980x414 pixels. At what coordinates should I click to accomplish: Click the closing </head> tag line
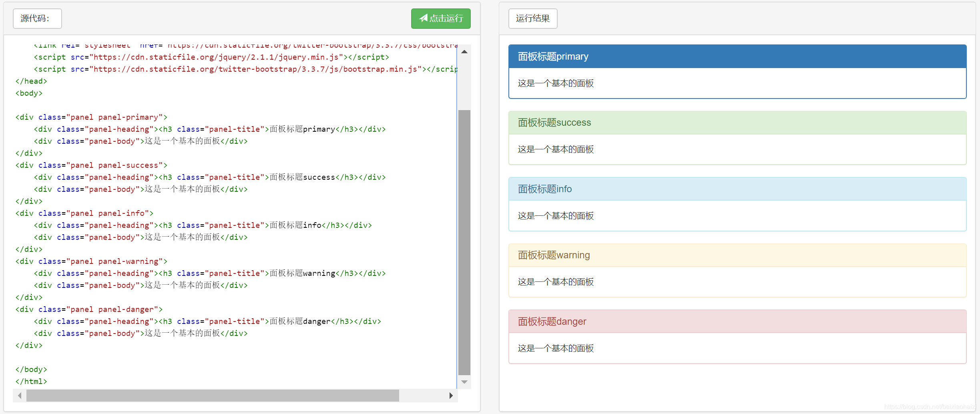pyautogui.click(x=31, y=81)
